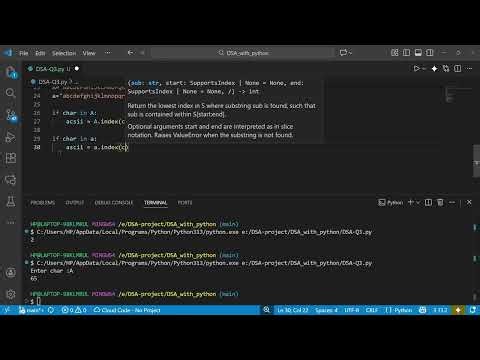Switch to the Debug Console tab
Image resolution: width=480 pixels, height=360 pixels.
(114, 203)
